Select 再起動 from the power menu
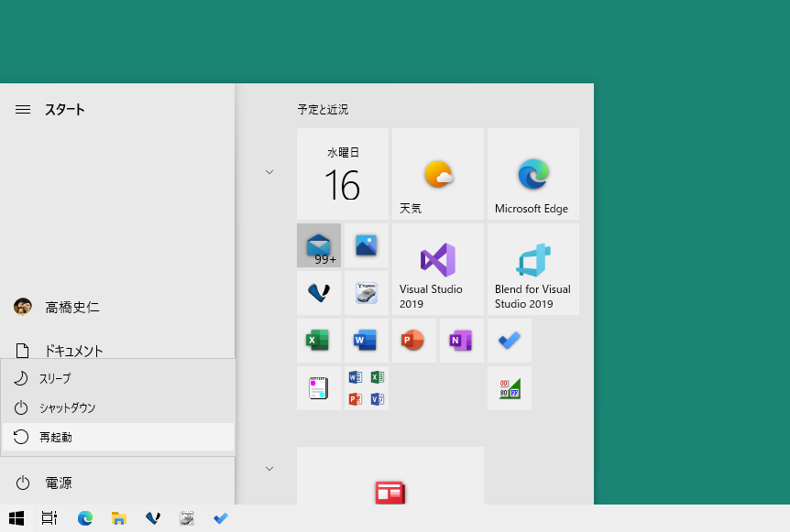790x532 pixels. pos(118,437)
